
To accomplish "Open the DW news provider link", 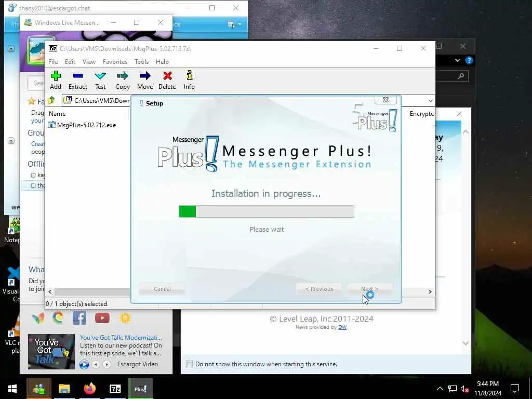I will tap(342, 327).
